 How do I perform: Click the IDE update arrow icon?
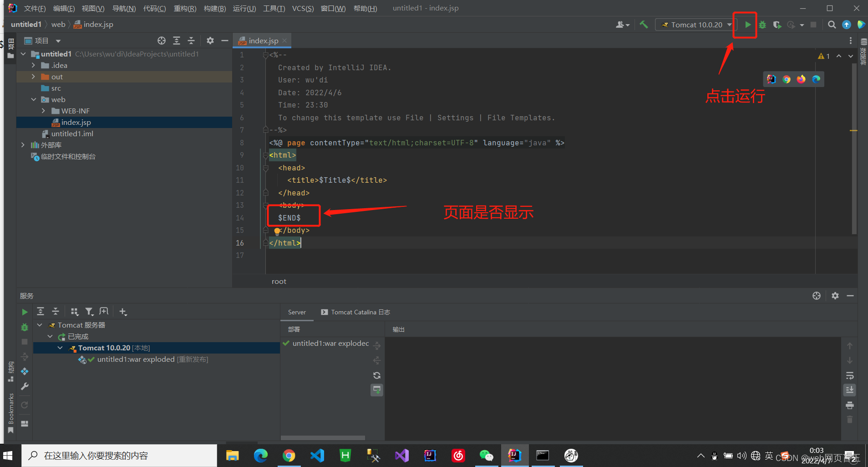point(847,25)
